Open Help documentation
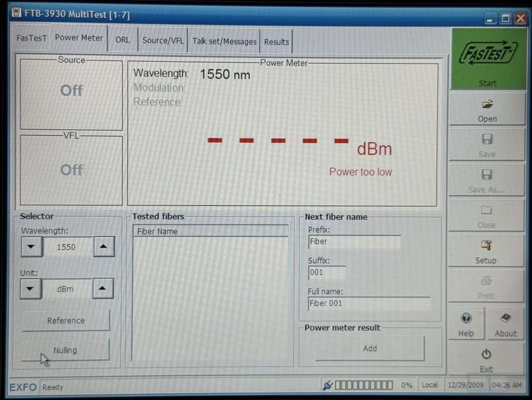Screen dimensions: 532x400 click(466, 323)
